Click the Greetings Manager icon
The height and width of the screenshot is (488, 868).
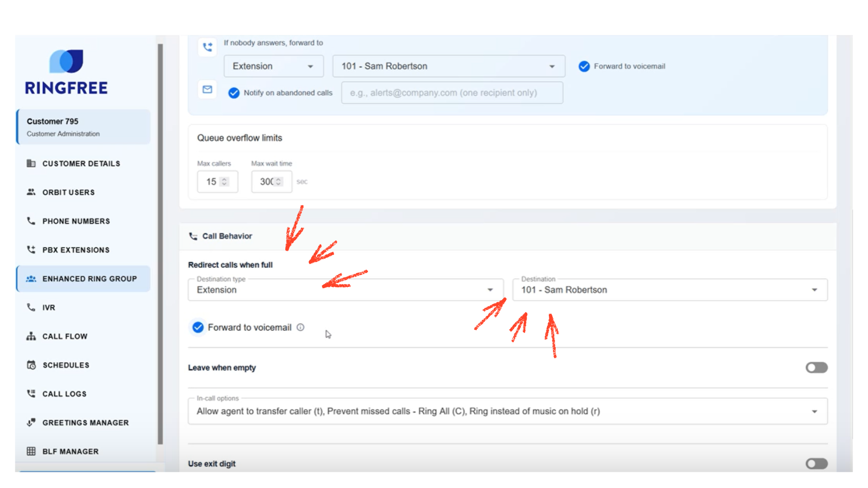click(31, 422)
